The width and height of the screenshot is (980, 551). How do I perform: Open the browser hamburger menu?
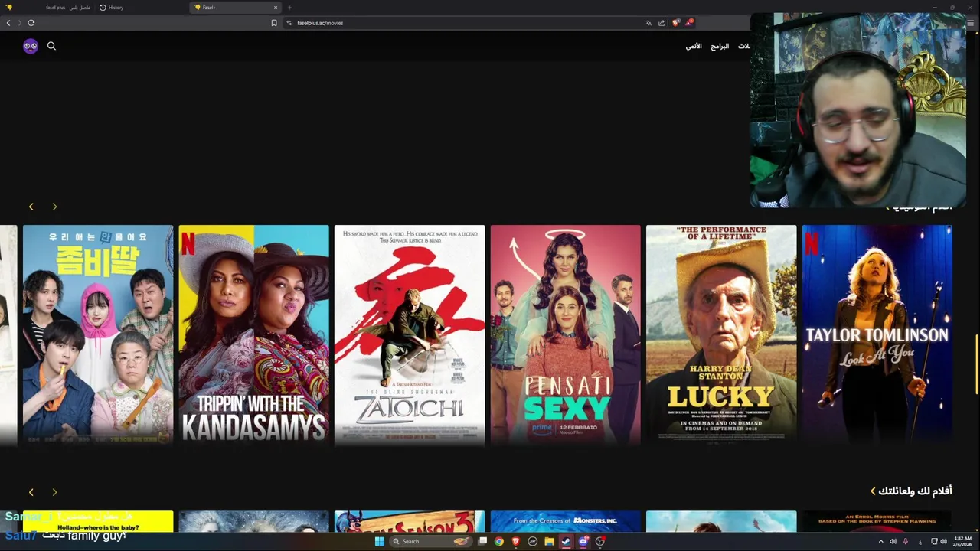972,23
